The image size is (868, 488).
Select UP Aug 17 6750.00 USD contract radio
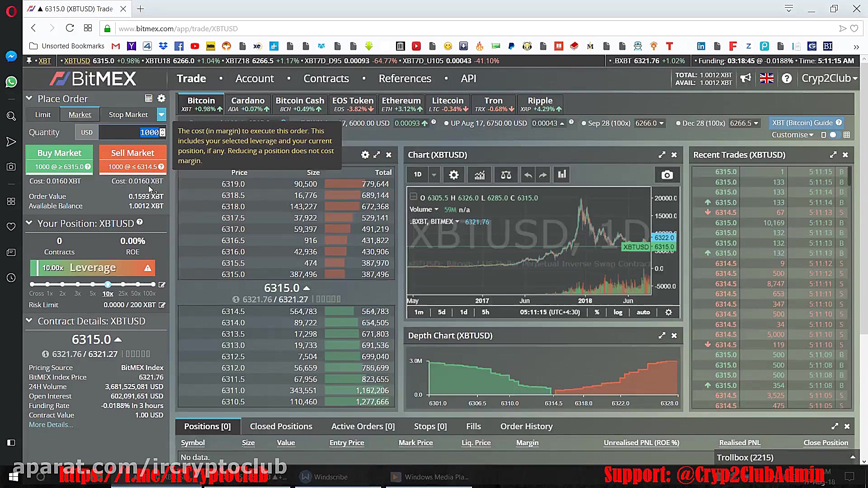coord(446,123)
